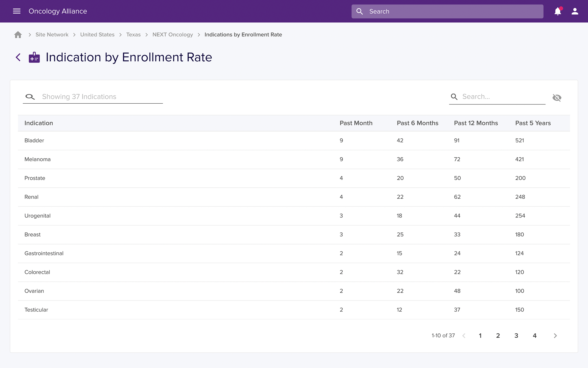The image size is (588, 368).
Task: Open Site Network breadcrumb
Action: tap(52, 35)
